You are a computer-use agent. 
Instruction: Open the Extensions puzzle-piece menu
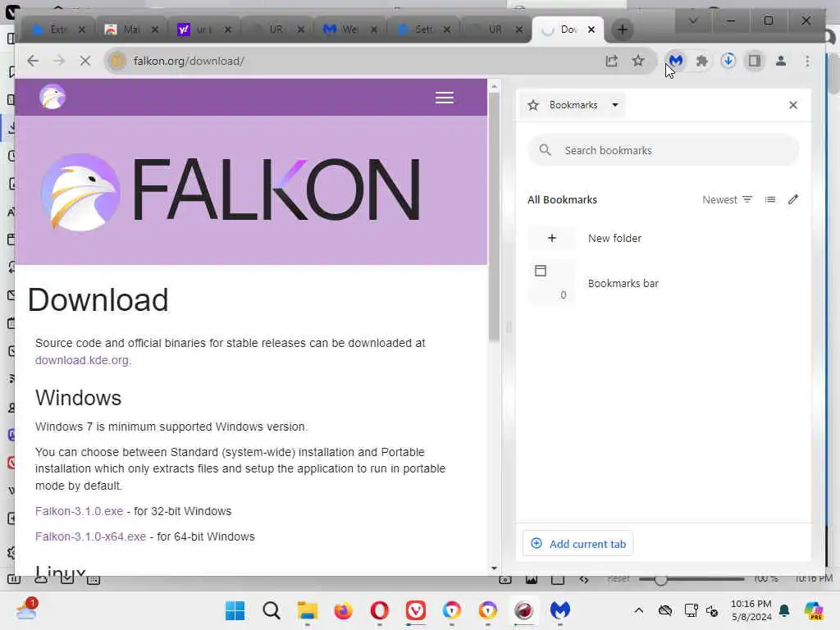pyautogui.click(x=702, y=61)
